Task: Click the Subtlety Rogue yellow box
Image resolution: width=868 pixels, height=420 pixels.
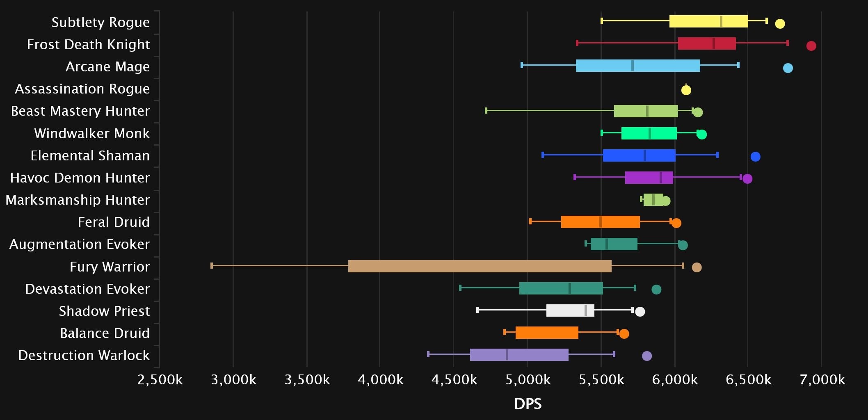Action: pos(708,21)
